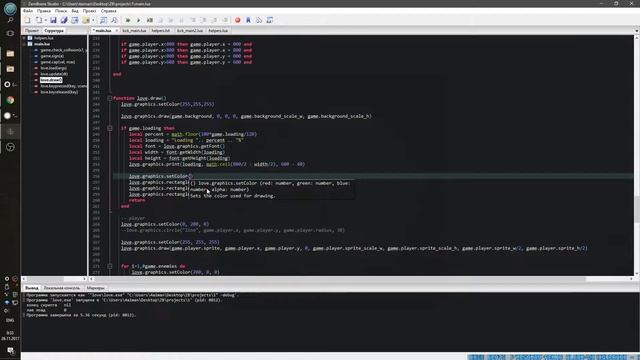Open the Stack window toolbar icon
This screenshot has height=360, width=640.
[259, 20]
